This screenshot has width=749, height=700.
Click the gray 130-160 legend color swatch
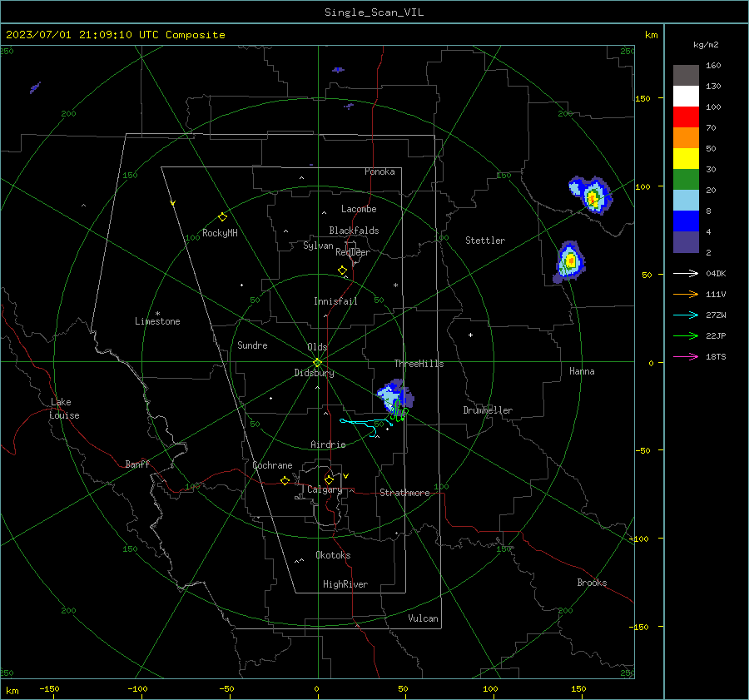686,76
